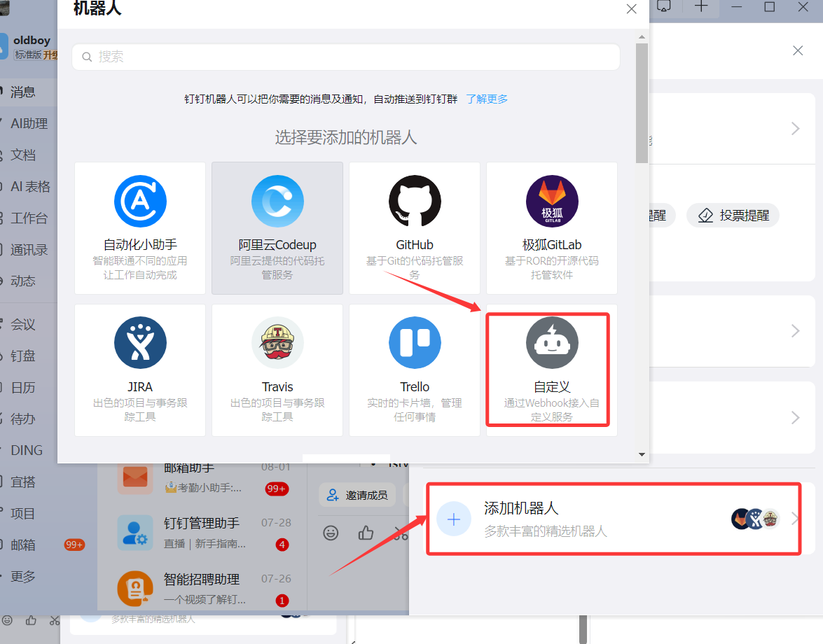Select the GitHub robot icon
The image size is (823, 644).
415,202
